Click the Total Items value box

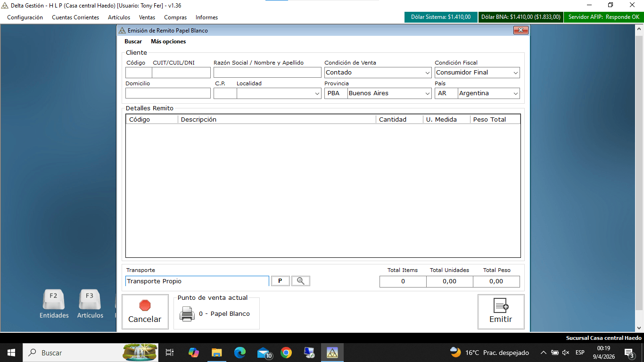tap(403, 281)
